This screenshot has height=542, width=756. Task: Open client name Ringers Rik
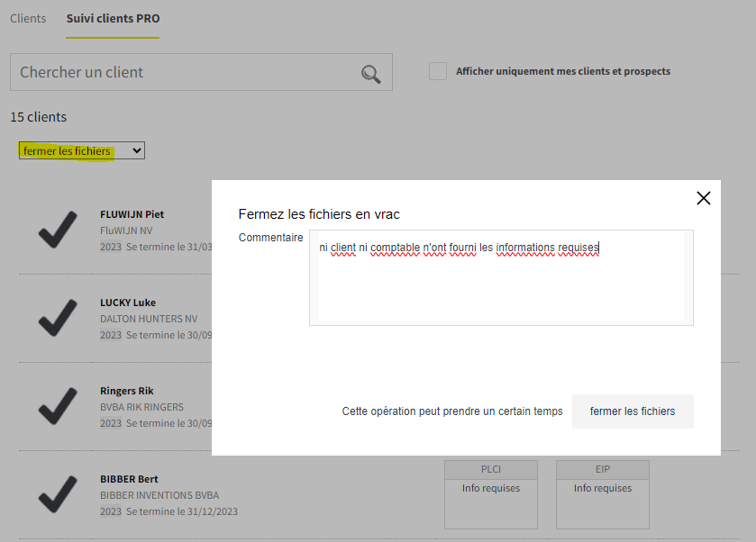(127, 391)
